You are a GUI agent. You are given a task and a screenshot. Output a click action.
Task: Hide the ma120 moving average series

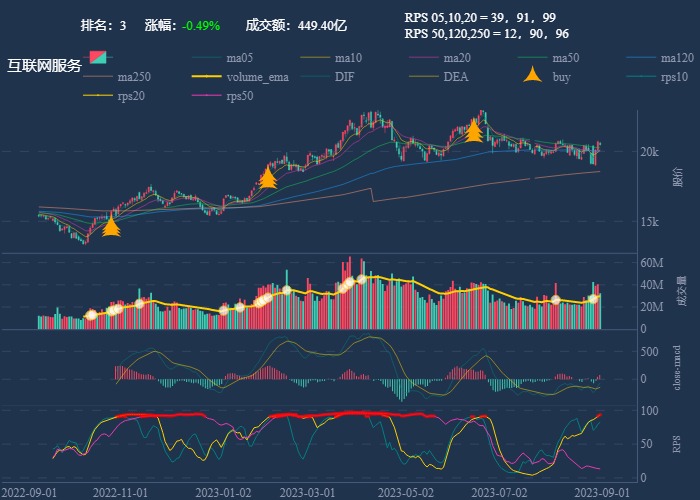[643, 57]
